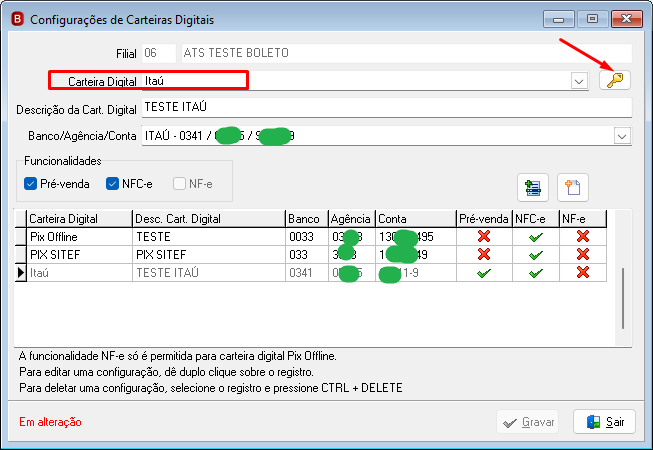Click the row selector for PIX SITEF

(x=21, y=255)
